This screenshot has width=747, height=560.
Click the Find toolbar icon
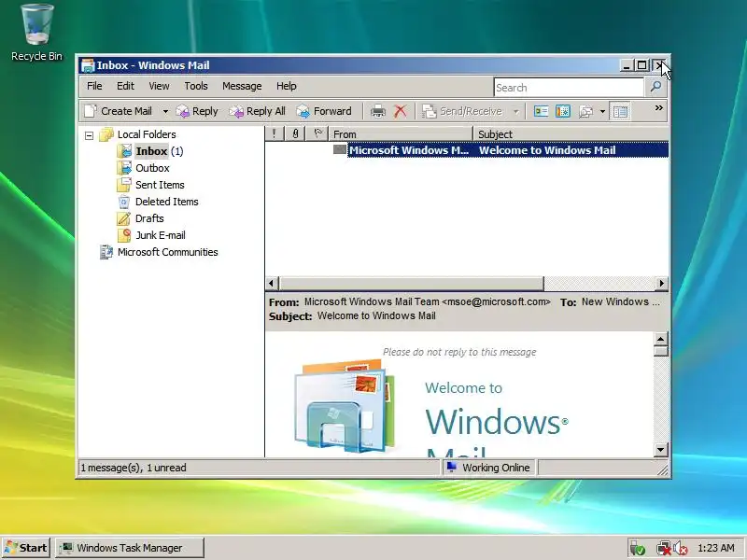(585, 111)
